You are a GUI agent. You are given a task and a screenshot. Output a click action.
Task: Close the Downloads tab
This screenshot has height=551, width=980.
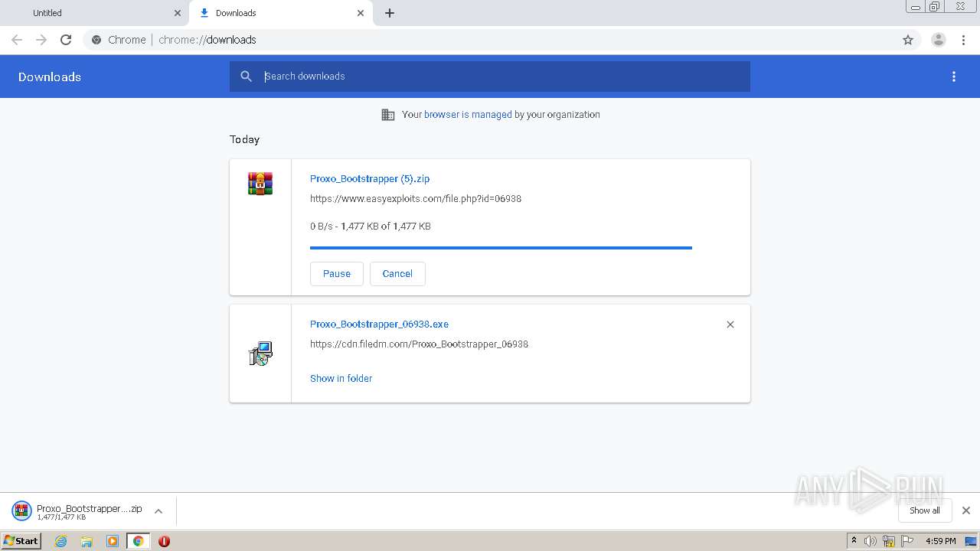point(361,13)
